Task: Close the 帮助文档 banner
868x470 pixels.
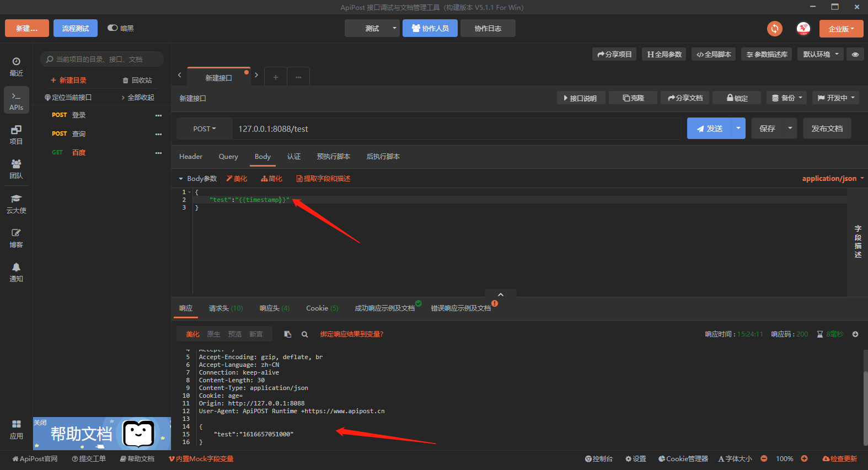Action: click(x=40, y=423)
